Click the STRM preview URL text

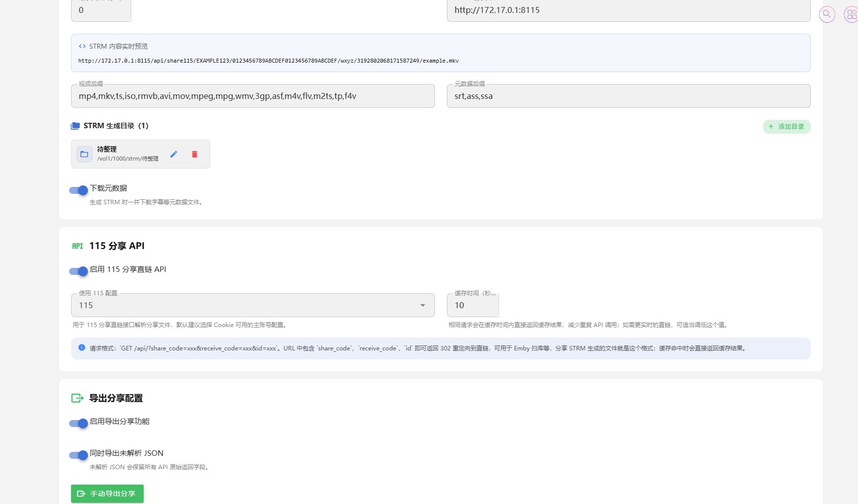[x=268, y=61]
